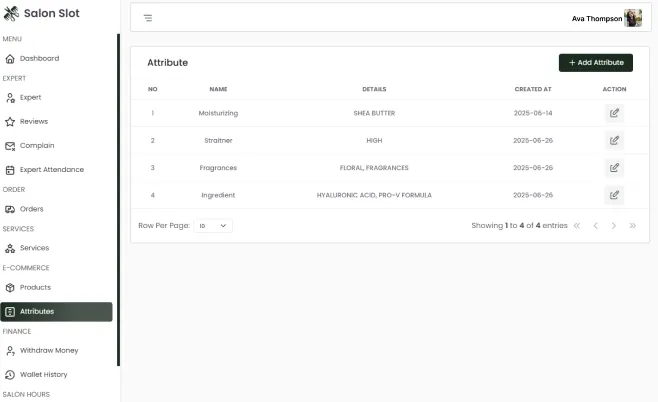Click the Complain envelope icon
658x402 pixels.
10,146
